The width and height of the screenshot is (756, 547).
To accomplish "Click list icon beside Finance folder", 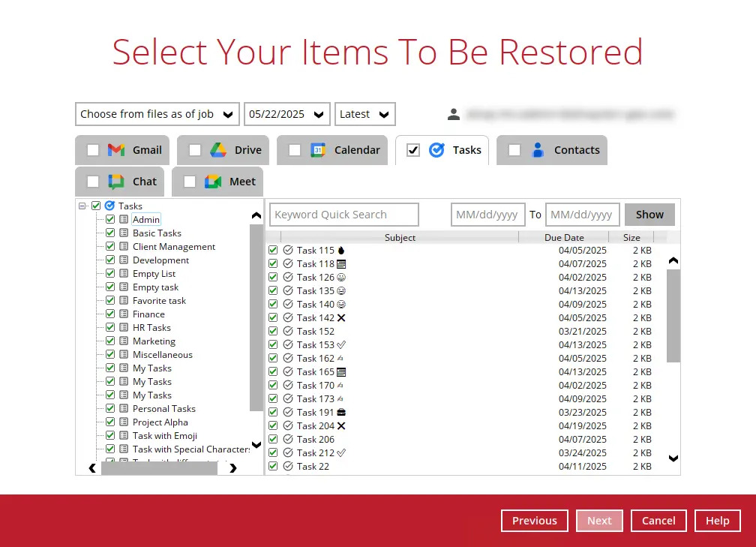I will (124, 314).
